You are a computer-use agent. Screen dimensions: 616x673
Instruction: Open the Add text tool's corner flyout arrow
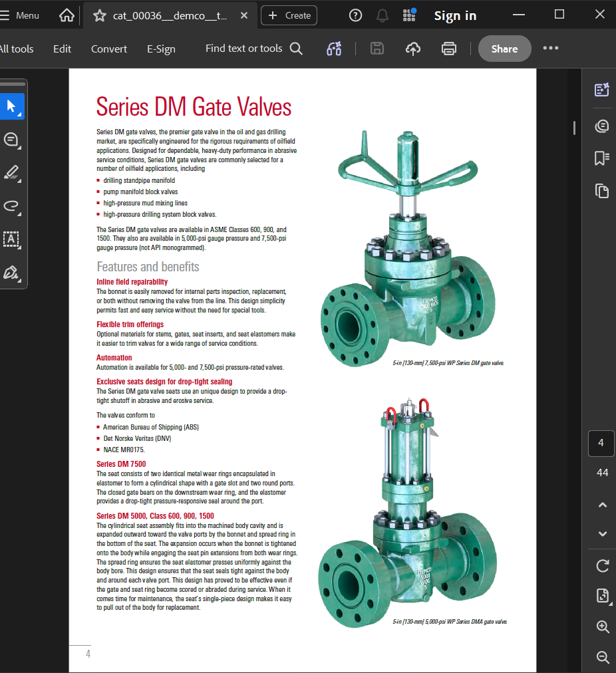(x=19, y=247)
